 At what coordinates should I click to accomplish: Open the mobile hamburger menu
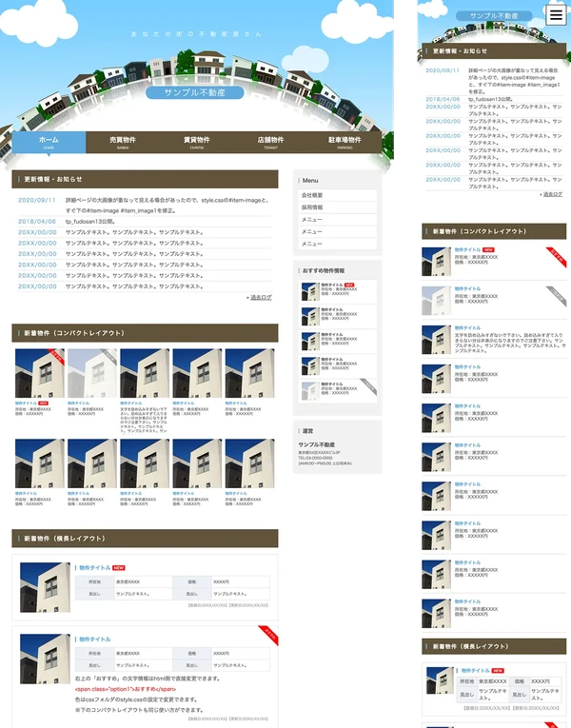tap(556, 14)
